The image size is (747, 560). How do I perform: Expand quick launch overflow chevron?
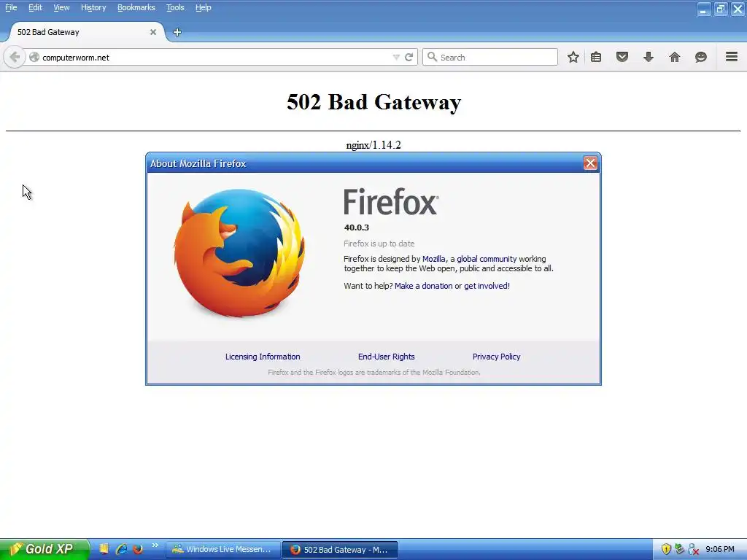tap(155, 545)
